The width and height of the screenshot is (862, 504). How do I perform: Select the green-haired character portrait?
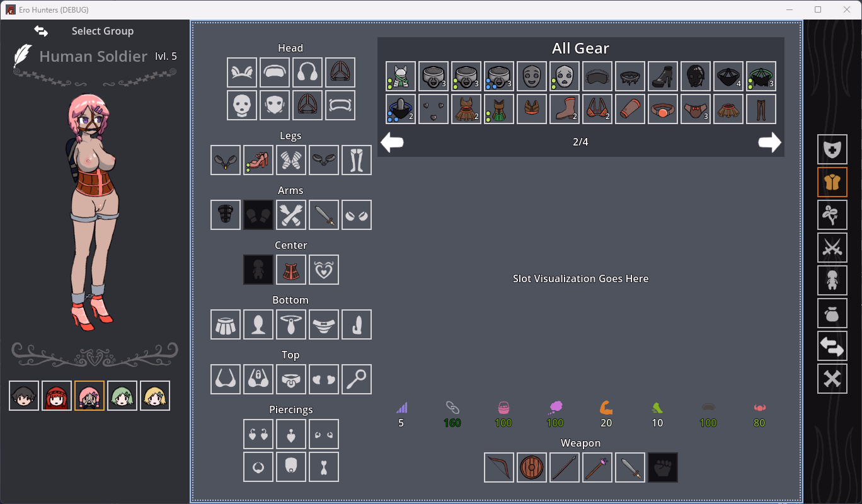tap(122, 396)
